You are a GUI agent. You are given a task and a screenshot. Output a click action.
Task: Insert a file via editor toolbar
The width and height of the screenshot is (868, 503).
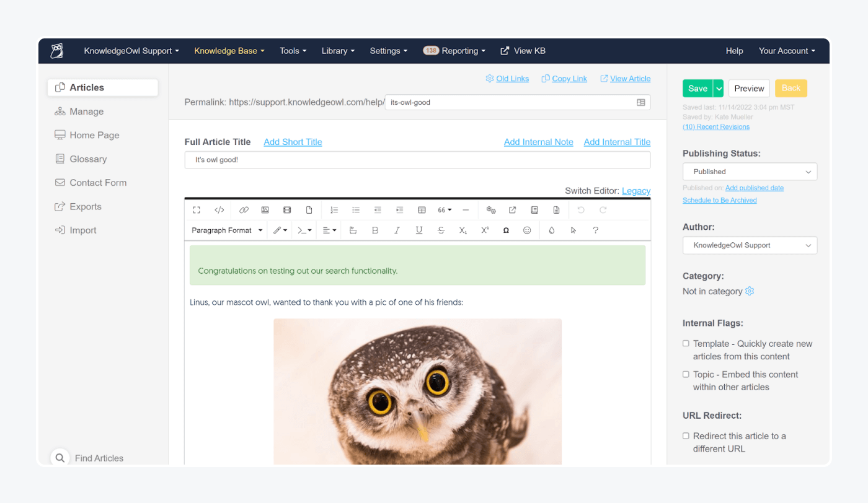pos(309,210)
